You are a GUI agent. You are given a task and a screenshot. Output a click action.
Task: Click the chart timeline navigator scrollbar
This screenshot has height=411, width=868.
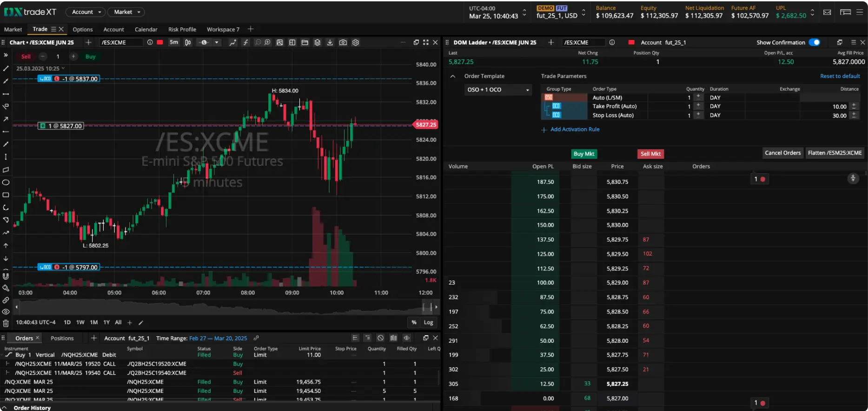(226, 307)
